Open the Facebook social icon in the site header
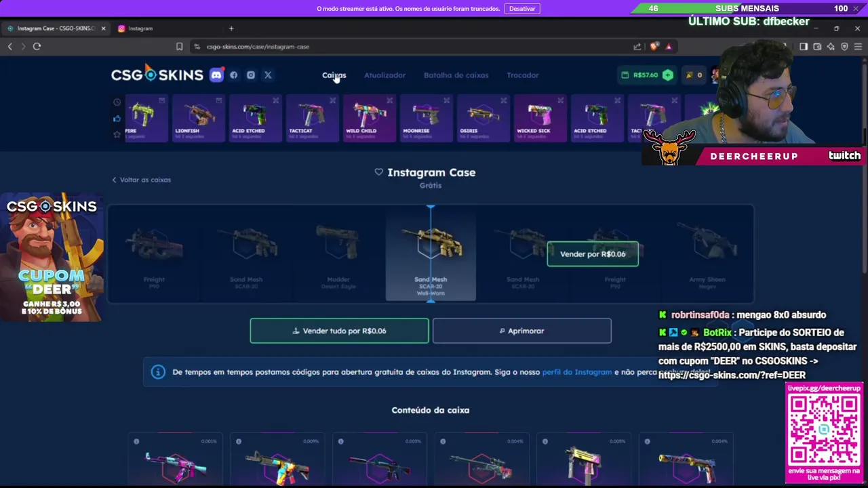This screenshot has height=488, width=868. 233,75
